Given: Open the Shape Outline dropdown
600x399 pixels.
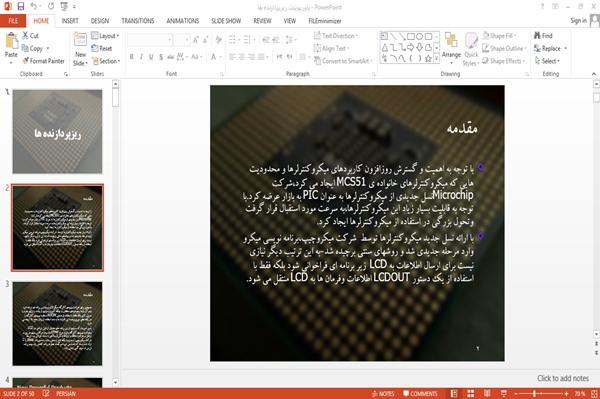Looking at the screenshot, I should pos(504,48).
